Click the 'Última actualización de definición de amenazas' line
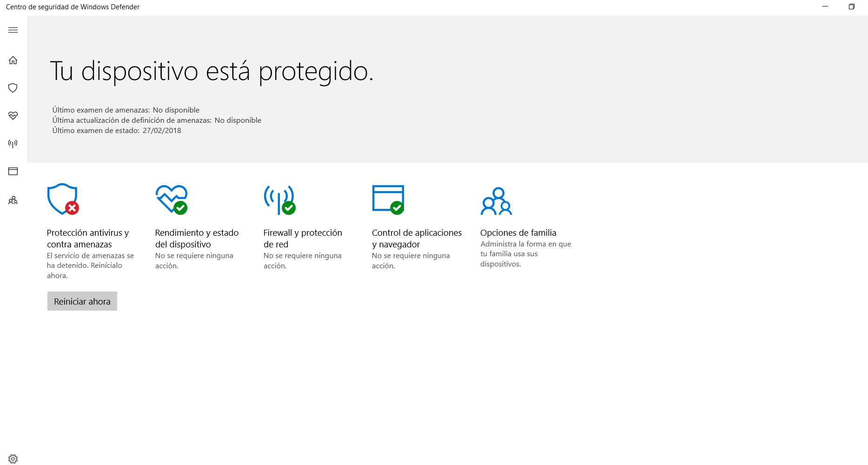868x465 pixels. [x=157, y=120]
